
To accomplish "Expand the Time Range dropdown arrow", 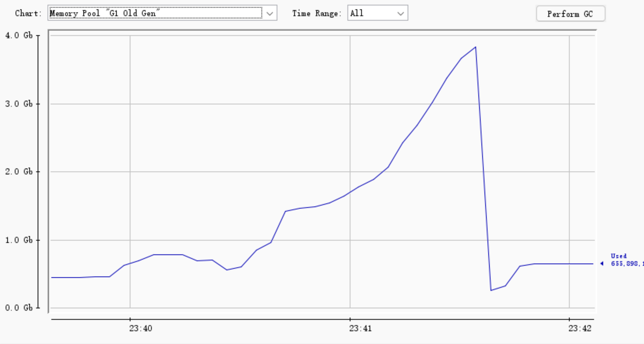I will pyautogui.click(x=400, y=13).
